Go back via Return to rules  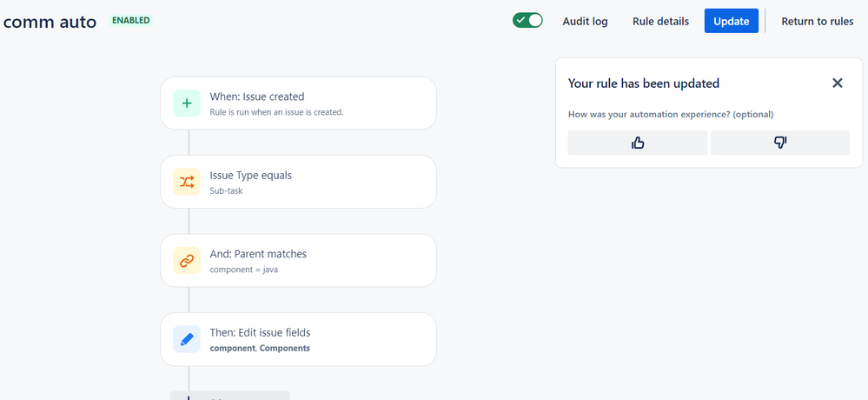[818, 21]
